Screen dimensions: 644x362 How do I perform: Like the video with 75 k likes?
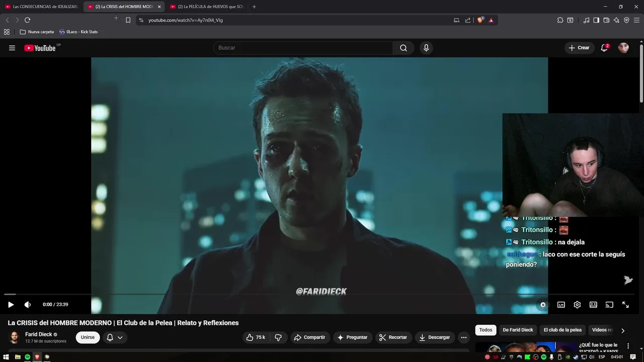pos(256,337)
